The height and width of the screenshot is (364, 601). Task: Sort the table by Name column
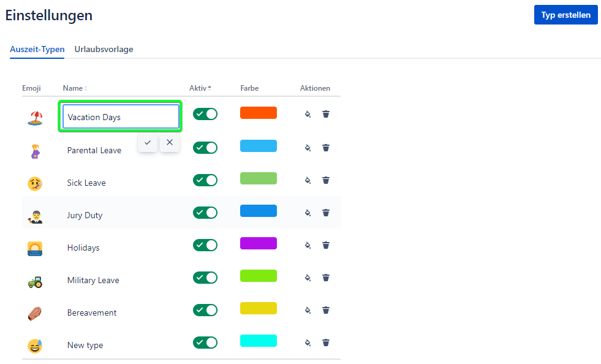click(x=75, y=88)
